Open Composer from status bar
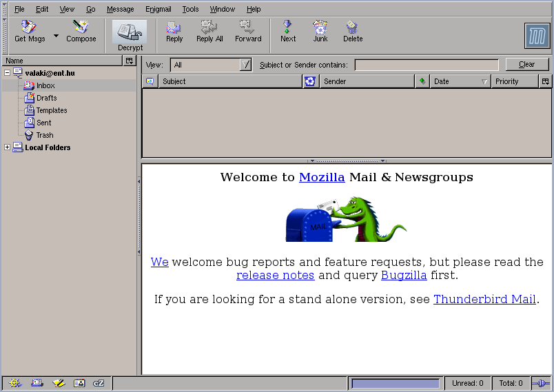This screenshot has height=392, width=554. point(59,383)
